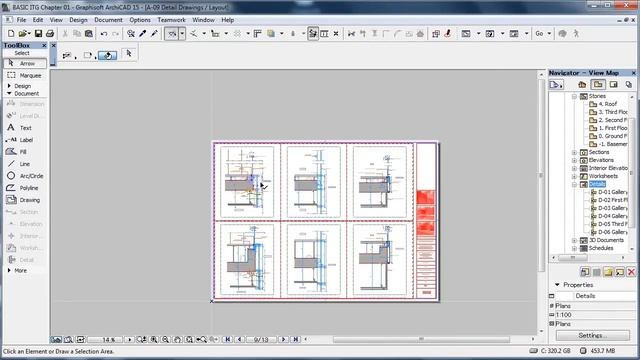The image size is (640, 360).
Task: Open the Edit menu
Action: 38,20
